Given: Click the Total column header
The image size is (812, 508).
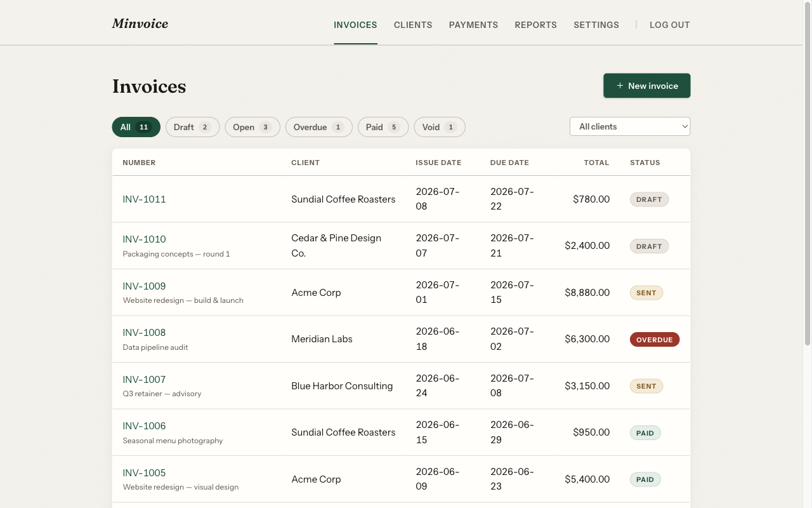Looking at the screenshot, I should [x=596, y=163].
